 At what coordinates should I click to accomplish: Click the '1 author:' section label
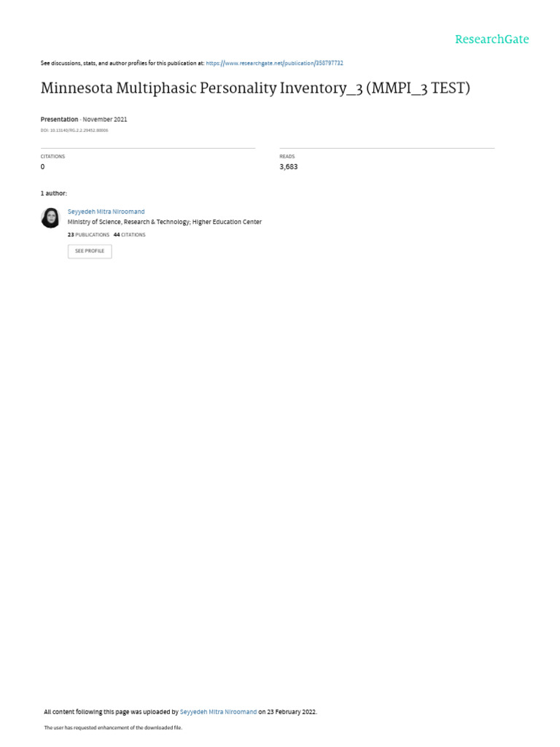54,193
